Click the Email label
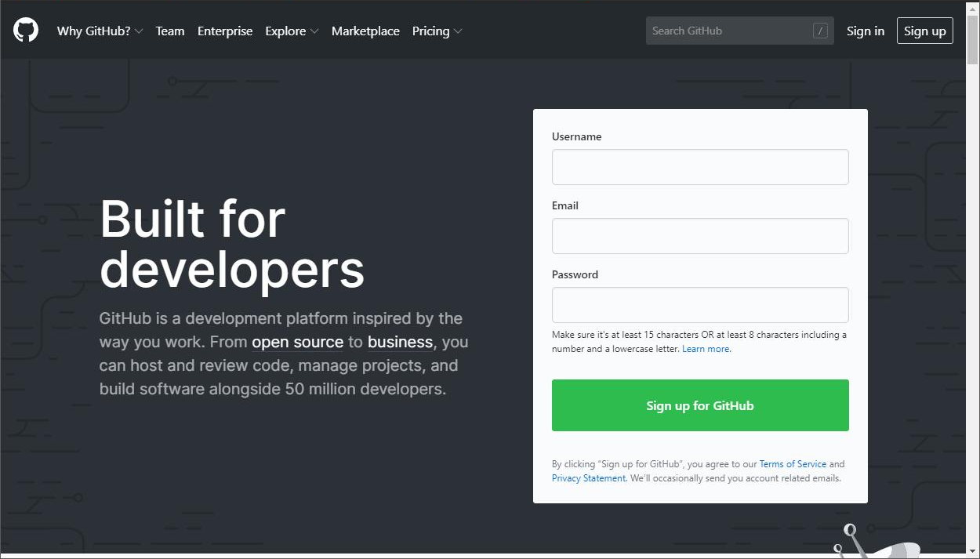The image size is (980, 559). (x=565, y=205)
